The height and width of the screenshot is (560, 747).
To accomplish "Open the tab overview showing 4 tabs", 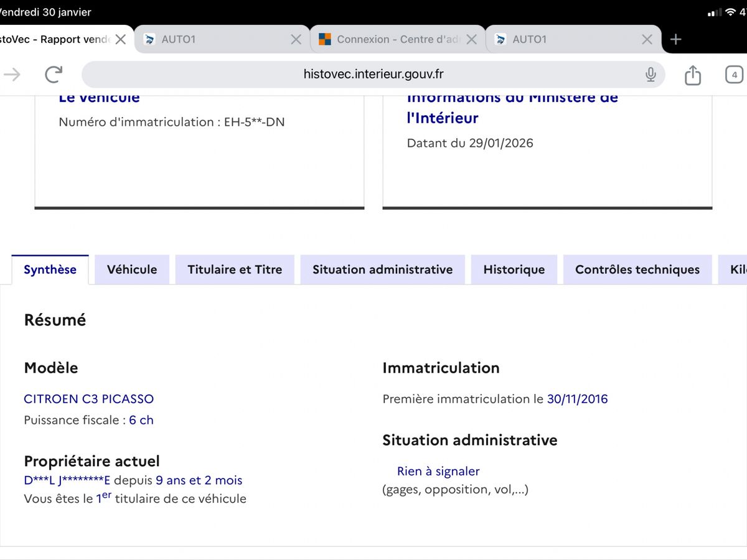I will click(x=734, y=75).
